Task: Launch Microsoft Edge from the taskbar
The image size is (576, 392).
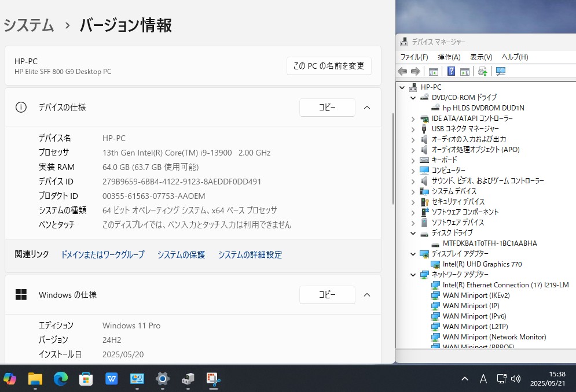Action: click(61, 379)
